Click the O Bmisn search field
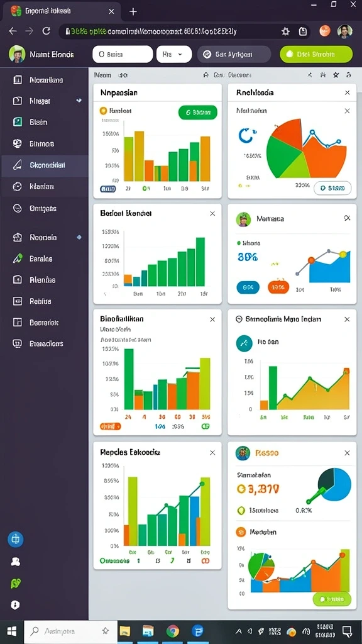 [123, 54]
